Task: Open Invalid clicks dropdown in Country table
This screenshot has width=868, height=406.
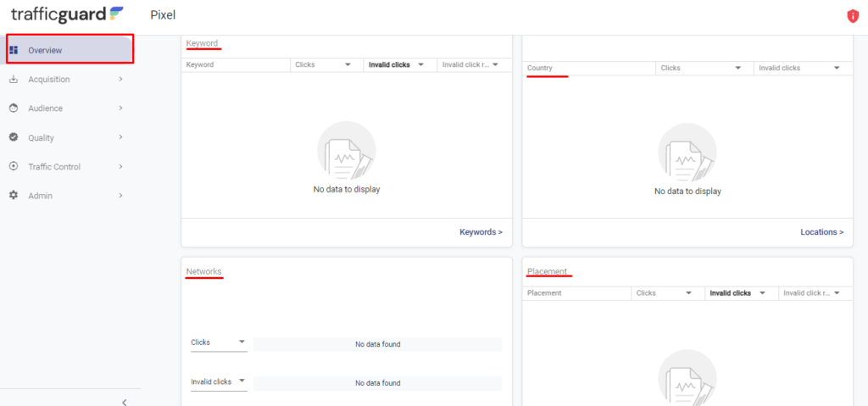Action: (x=837, y=68)
